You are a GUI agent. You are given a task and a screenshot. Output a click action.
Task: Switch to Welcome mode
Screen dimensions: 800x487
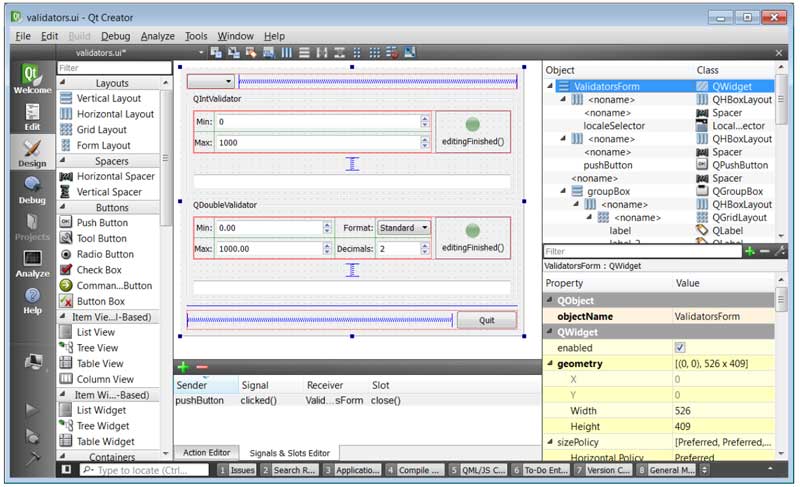pos(32,79)
